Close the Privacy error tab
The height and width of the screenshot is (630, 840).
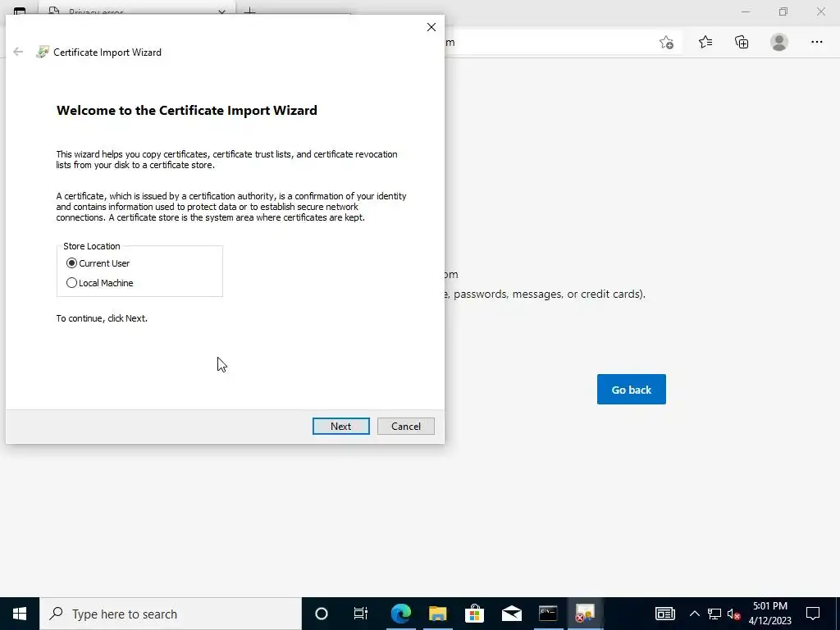(x=221, y=11)
